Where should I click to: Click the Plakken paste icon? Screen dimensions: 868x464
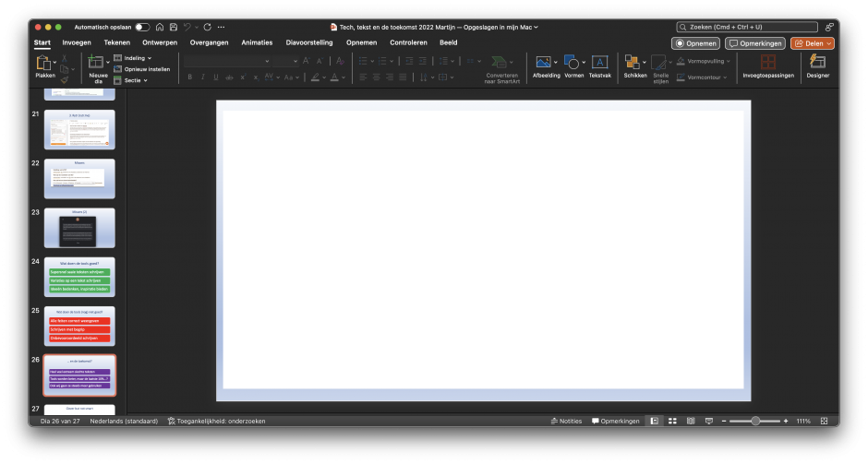click(x=43, y=63)
